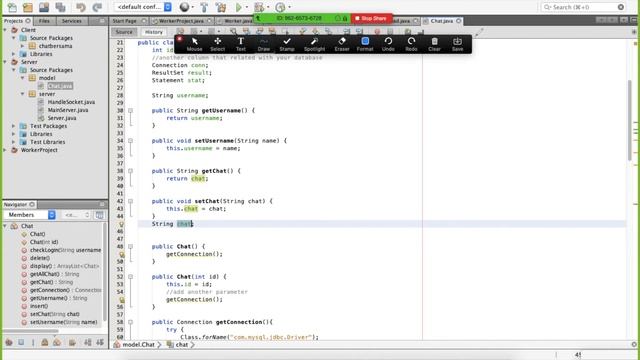Screen dimensions: 640x360
Task: Click the Build Project hammer icon
Action: click(204, 7)
